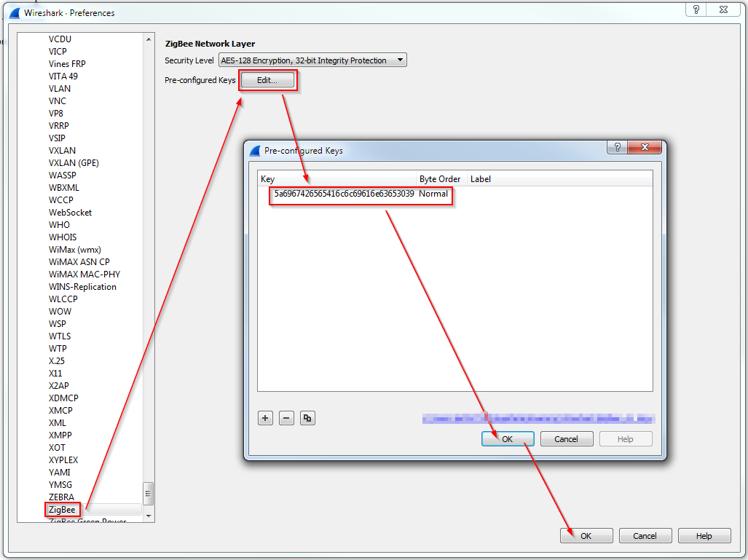Click the help question mark on Pre-configured Keys dialog
748x560 pixels.
point(616,147)
